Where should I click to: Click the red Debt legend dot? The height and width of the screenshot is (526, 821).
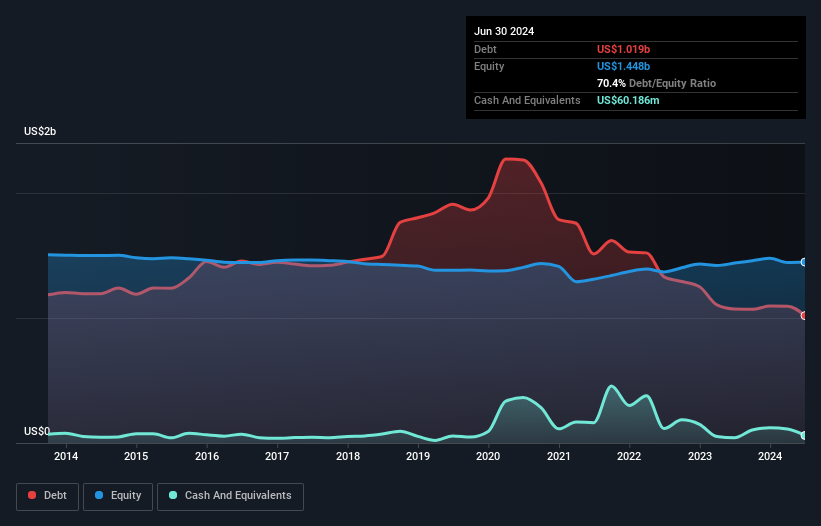pyautogui.click(x=32, y=495)
